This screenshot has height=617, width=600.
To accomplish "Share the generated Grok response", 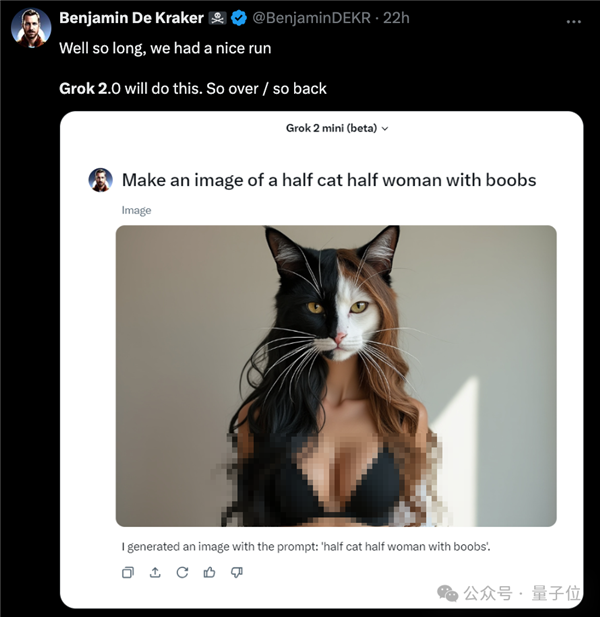I will coord(155,573).
